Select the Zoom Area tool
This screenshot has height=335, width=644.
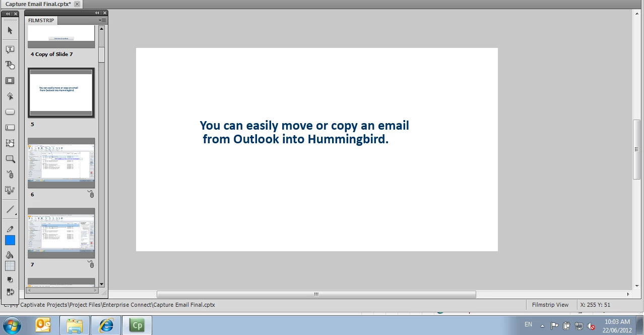pos(10,159)
